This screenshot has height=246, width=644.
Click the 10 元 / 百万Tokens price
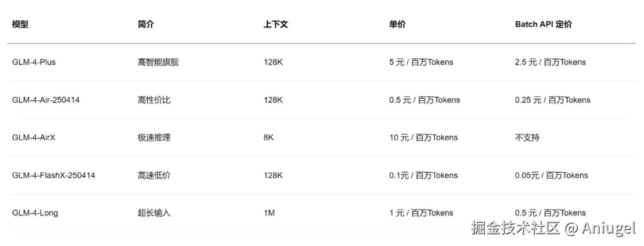click(x=423, y=137)
